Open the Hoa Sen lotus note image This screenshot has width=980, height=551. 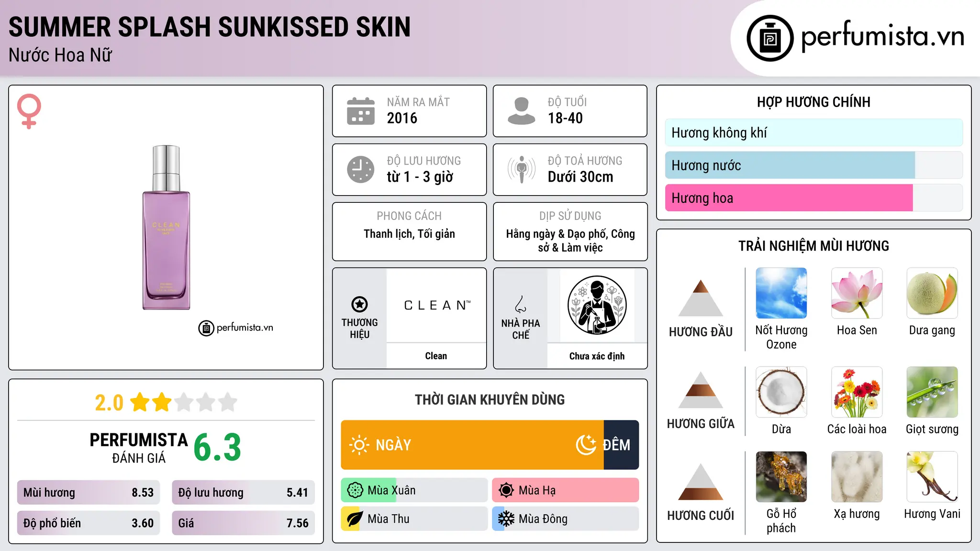(x=857, y=293)
